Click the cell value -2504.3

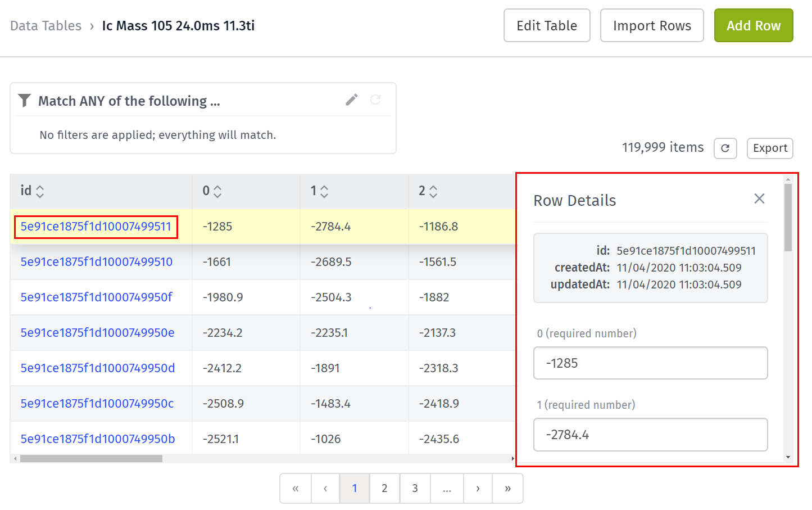(331, 297)
